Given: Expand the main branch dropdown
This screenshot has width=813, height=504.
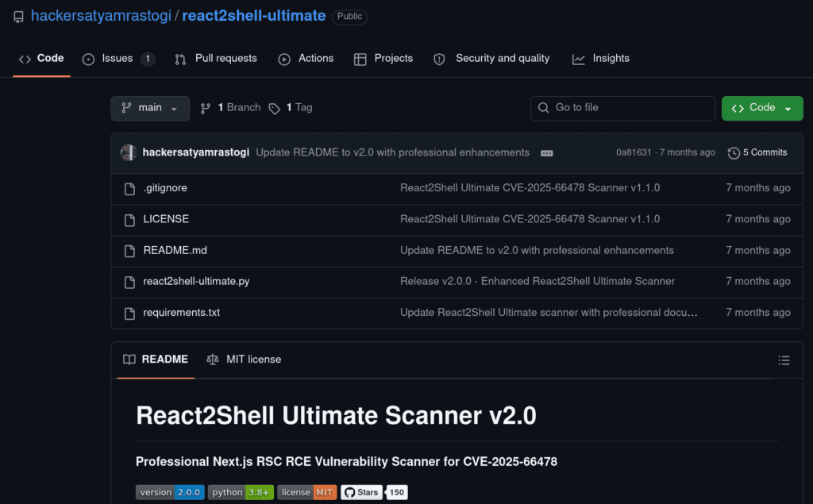Looking at the screenshot, I should tap(150, 108).
